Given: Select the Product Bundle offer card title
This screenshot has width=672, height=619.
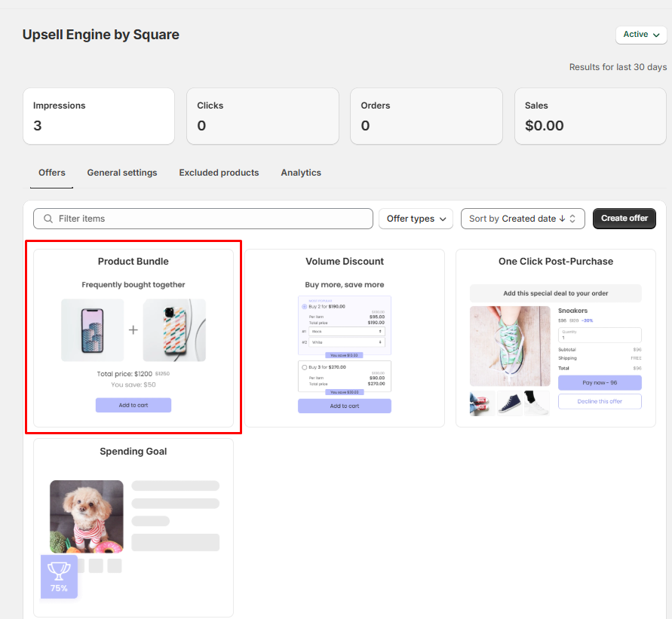Looking at the screenshot, I should point(133,262).
